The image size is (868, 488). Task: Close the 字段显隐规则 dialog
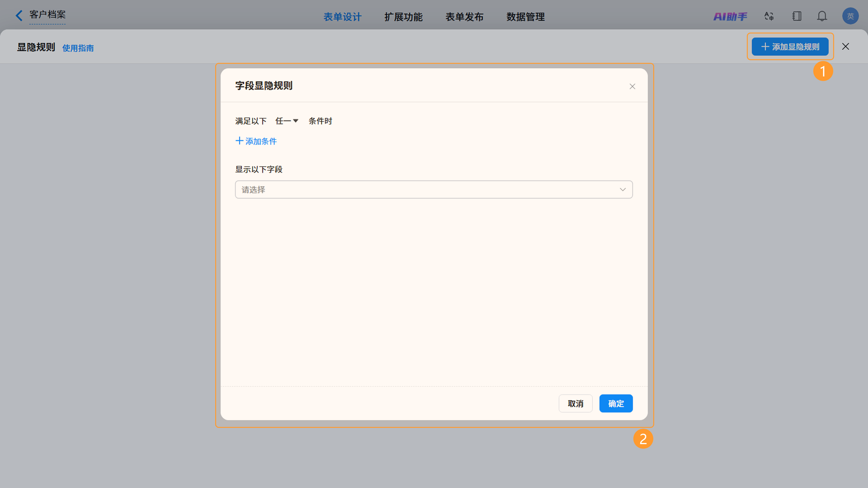coord(632,87)
